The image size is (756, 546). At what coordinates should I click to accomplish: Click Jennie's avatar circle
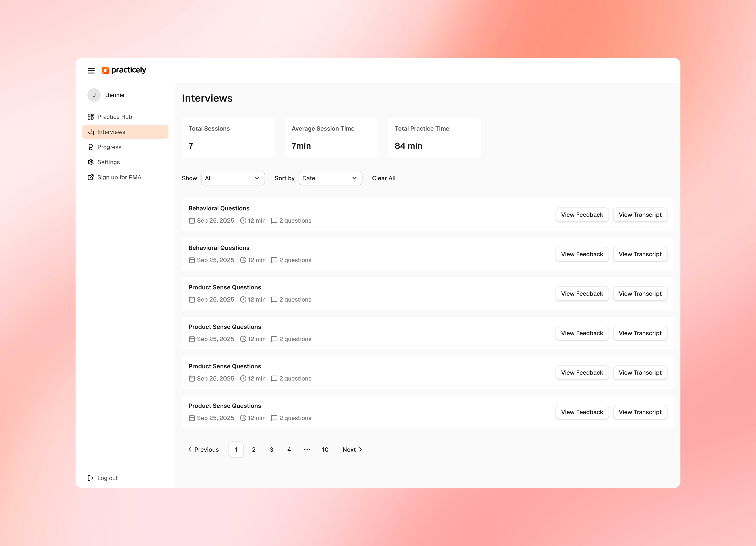(x=94, y=95)
